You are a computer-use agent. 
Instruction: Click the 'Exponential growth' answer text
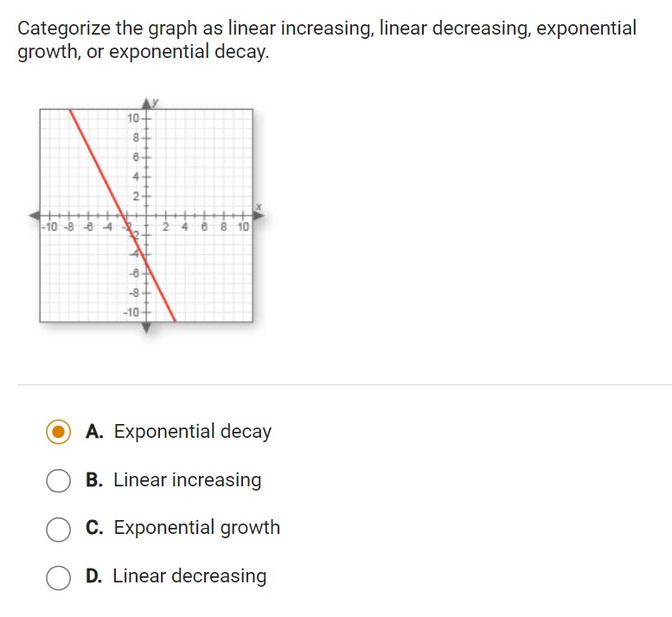click(196, 528)
